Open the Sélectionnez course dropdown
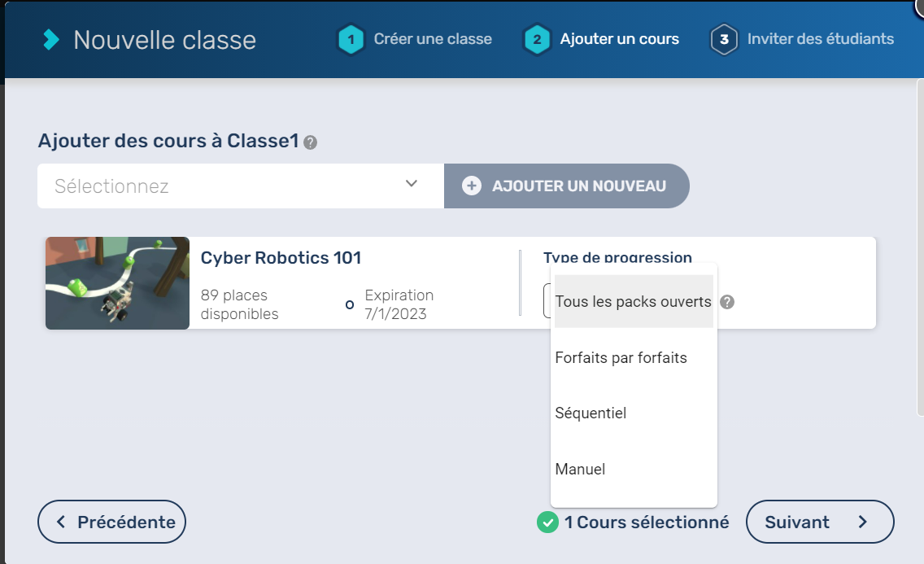924x564 pixels. pos(228,186)
